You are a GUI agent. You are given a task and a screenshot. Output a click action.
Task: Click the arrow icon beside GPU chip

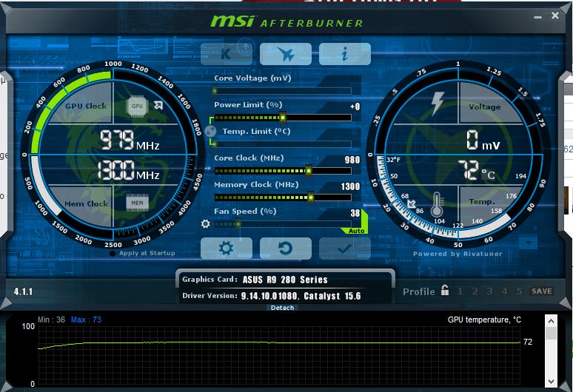(x=158, y=106)
